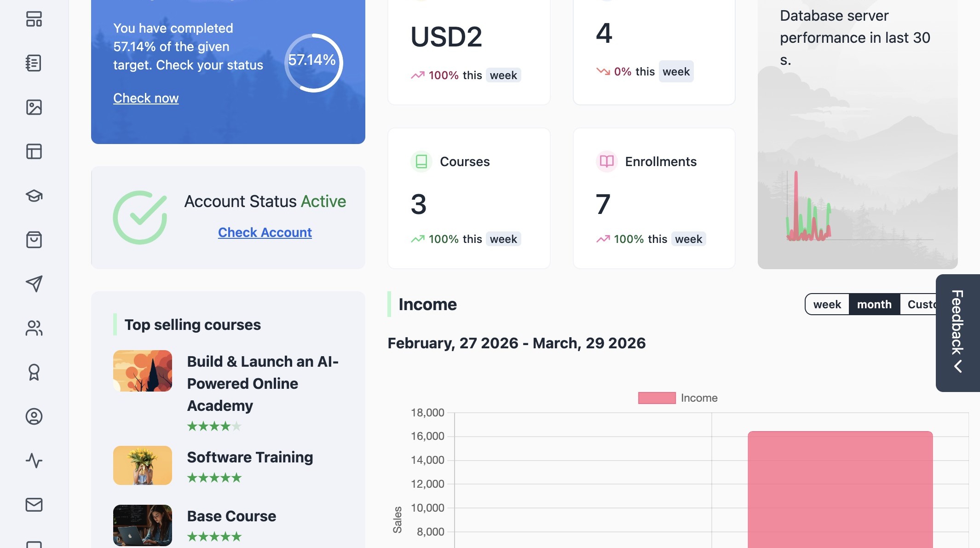Click the star rating under AI-Powered Online Academy
The image size is (980, 548).
214,426
